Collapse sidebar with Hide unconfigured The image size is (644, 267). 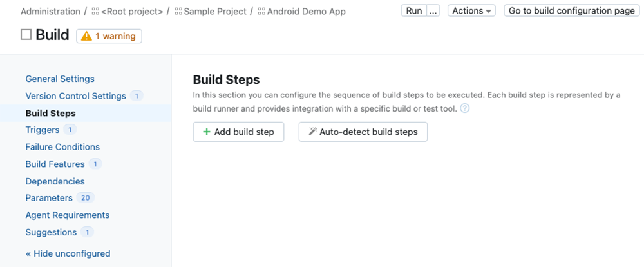68,253
